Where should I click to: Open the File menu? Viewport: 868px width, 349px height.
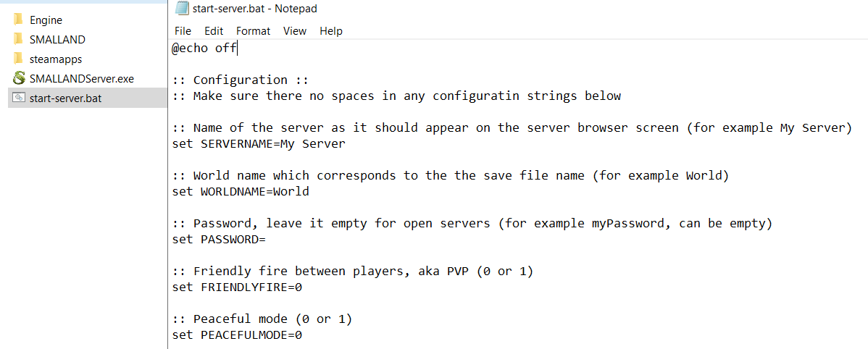tap(183, 31)
